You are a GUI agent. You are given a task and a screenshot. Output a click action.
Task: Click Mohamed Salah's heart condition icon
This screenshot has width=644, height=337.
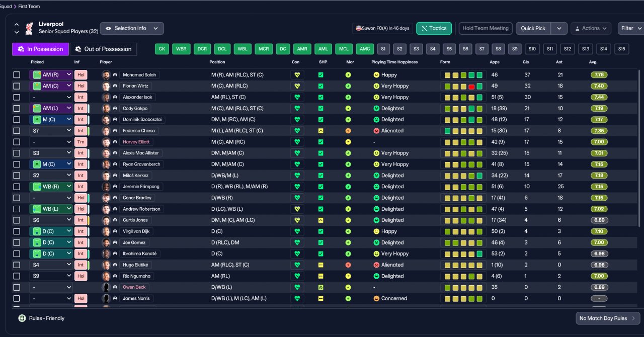pyautogui.click(x=297, y=75)
